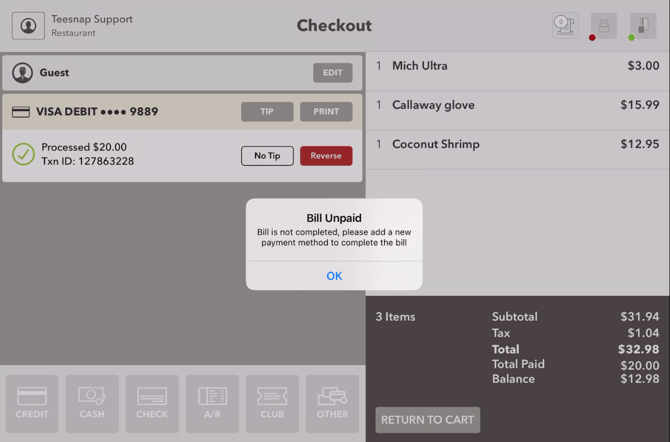Tap the Balance $12.98 amount
The image size is (670, 442).
[x=640, y=379]
